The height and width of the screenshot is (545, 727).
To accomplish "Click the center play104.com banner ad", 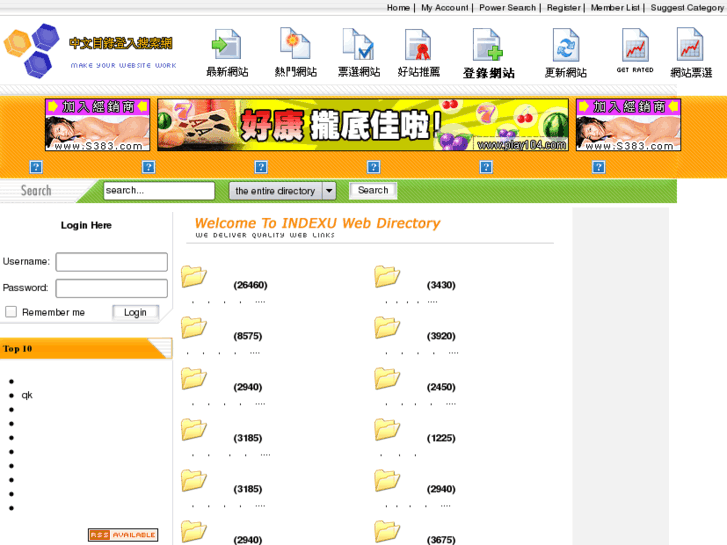I will coord(363,125).
